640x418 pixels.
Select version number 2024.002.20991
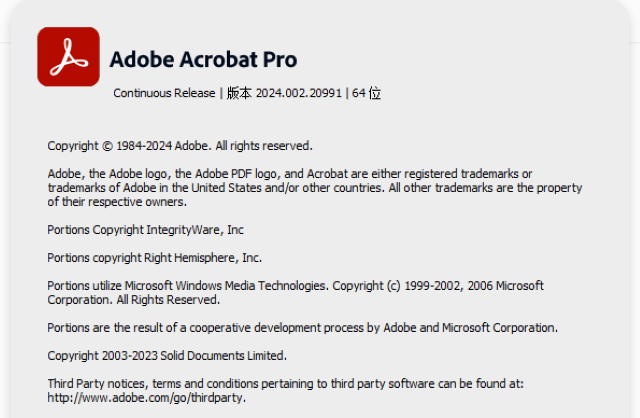tap(298, 93)
